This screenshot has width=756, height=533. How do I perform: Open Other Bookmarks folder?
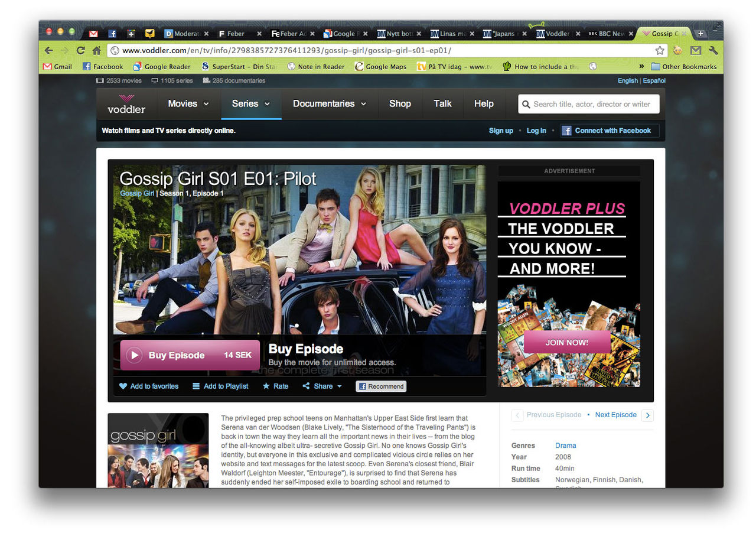tap(684, 67)
